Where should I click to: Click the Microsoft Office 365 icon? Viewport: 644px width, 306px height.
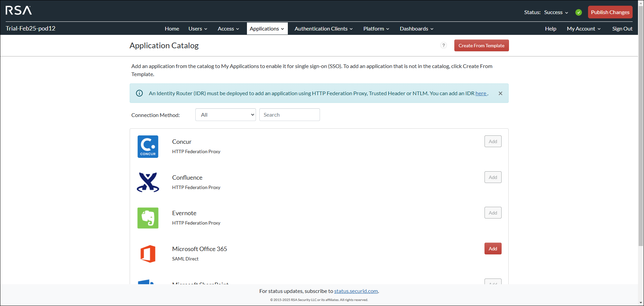(147, 254)
